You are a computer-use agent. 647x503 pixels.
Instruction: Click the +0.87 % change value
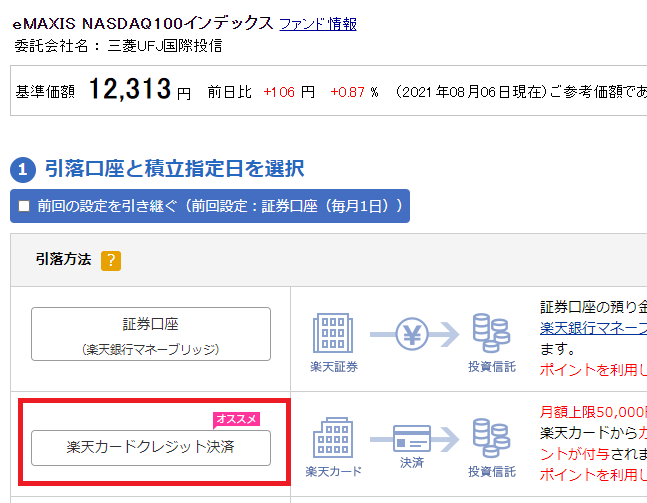[354, 92]
